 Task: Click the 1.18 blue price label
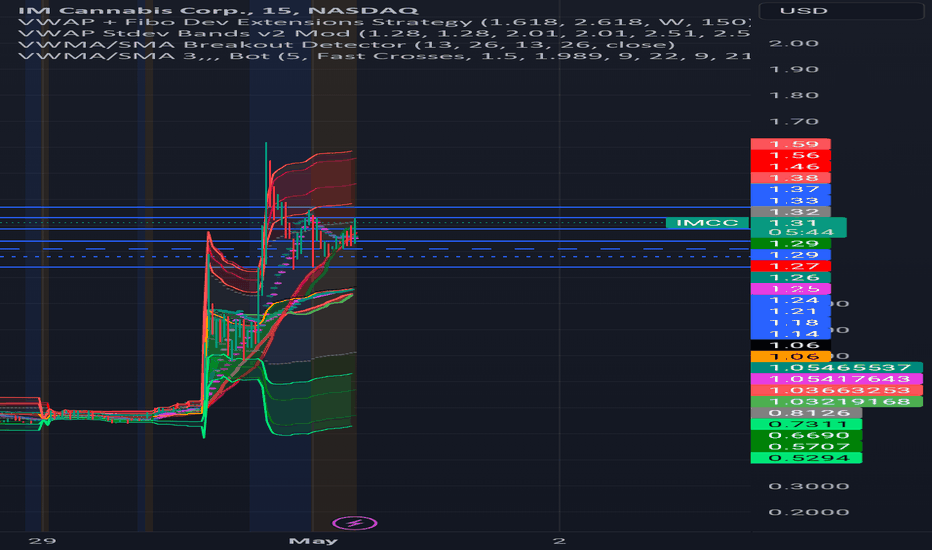coord(791,322)
